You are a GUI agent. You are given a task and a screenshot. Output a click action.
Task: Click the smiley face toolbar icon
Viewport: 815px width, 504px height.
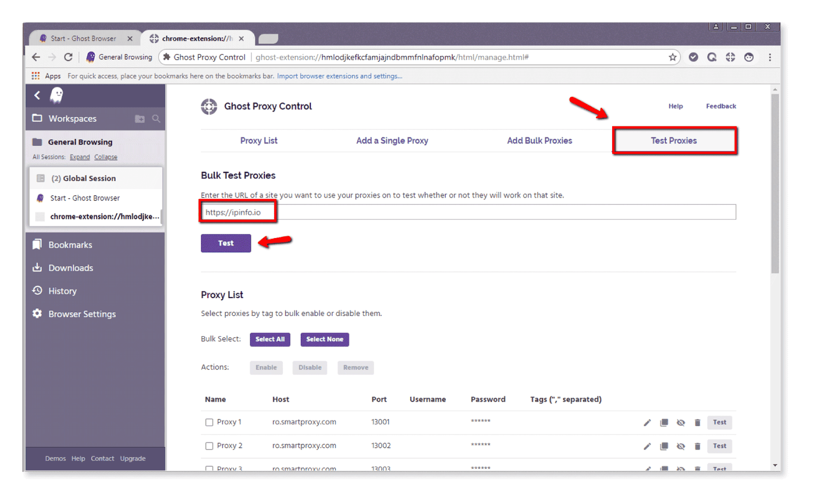[749, 57]
